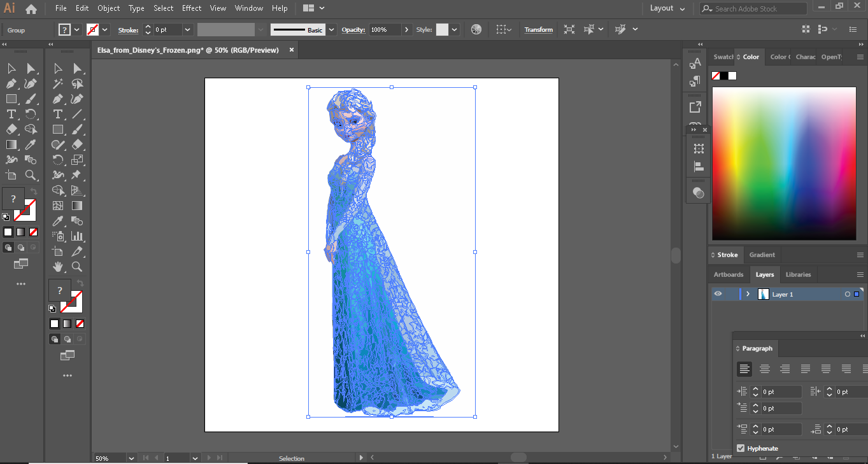Hide Layer 1 using the eye icon
The width and height of the screenshot is (868, 464).
pyautogui.click(x=718, y=294)
